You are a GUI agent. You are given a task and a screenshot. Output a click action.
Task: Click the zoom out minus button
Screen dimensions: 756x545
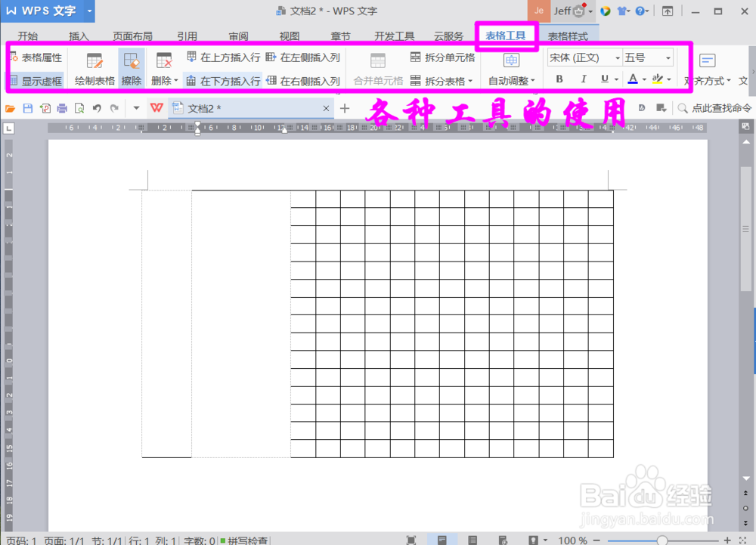[596, 540]
